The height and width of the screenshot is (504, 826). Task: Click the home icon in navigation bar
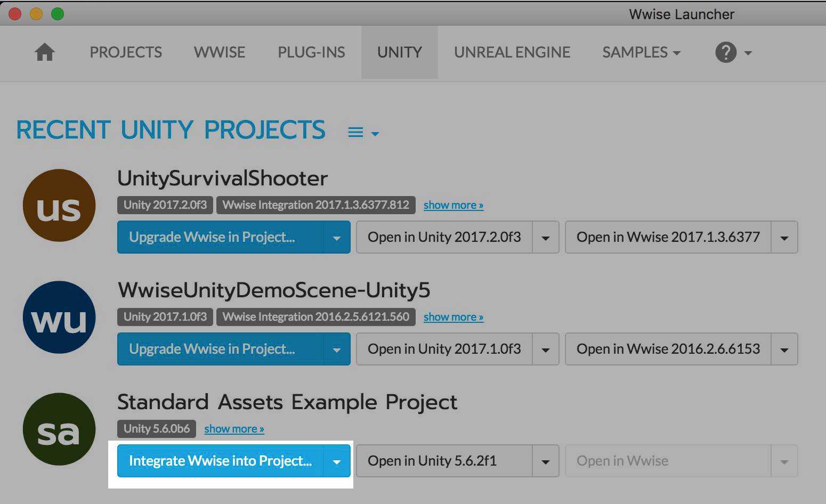tap(45, 52)
